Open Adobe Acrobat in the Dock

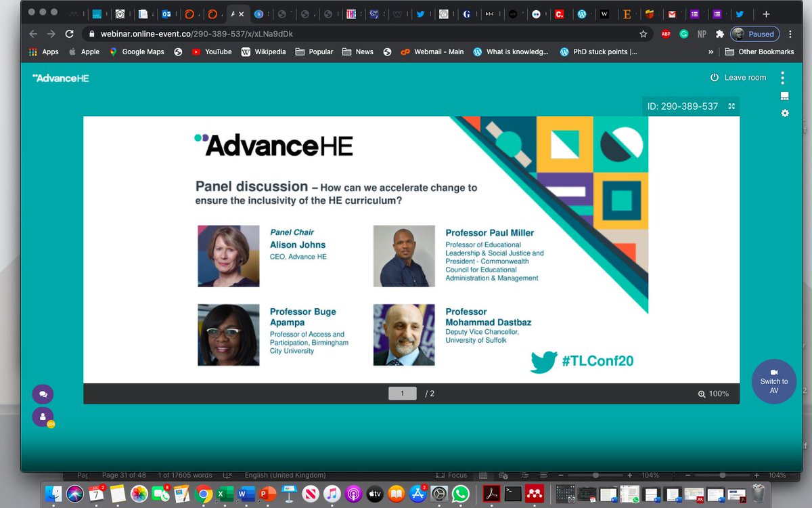[x=491, y=494]
